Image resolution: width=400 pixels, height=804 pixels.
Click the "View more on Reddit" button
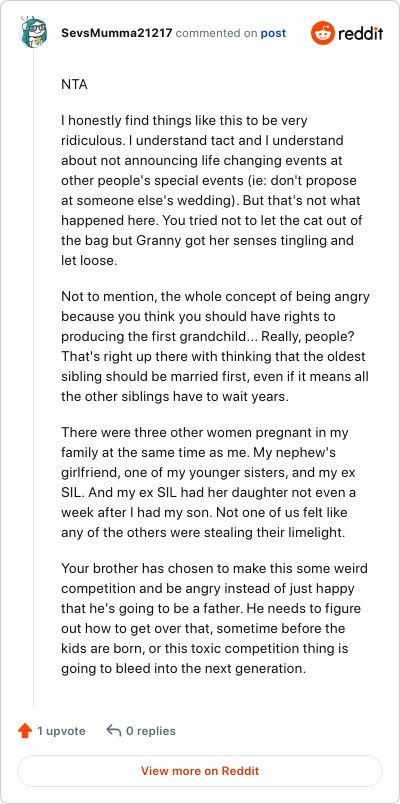pyautogui.click(x=200, y=771)
